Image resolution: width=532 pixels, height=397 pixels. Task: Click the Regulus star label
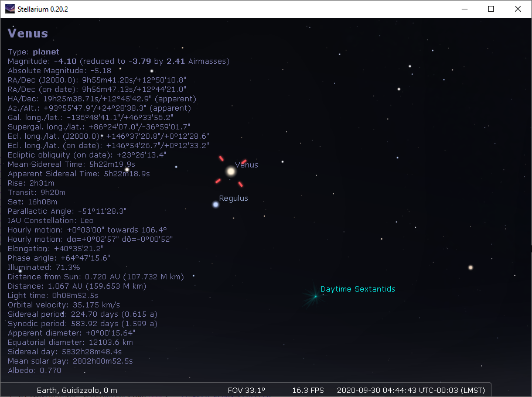click(233, 198)
